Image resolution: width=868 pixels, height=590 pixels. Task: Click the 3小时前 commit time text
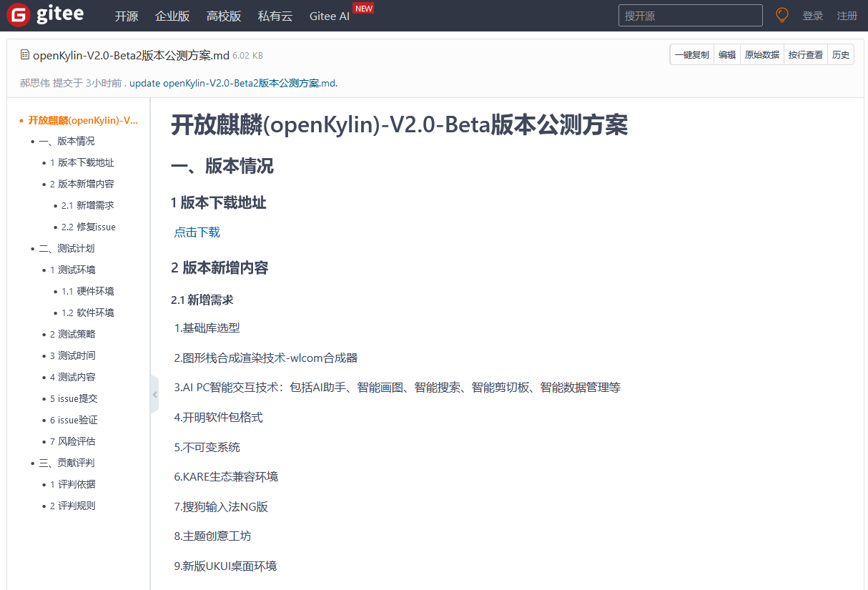point(104,83)
